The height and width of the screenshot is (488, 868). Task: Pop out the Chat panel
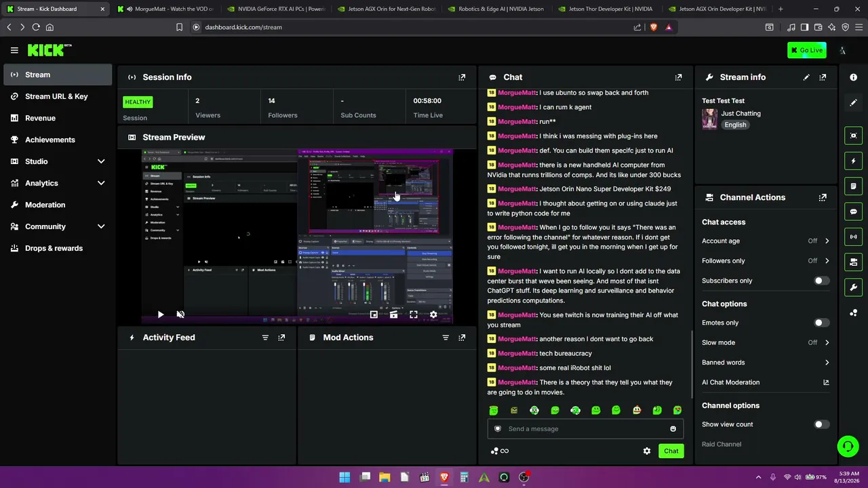point(678,77)
